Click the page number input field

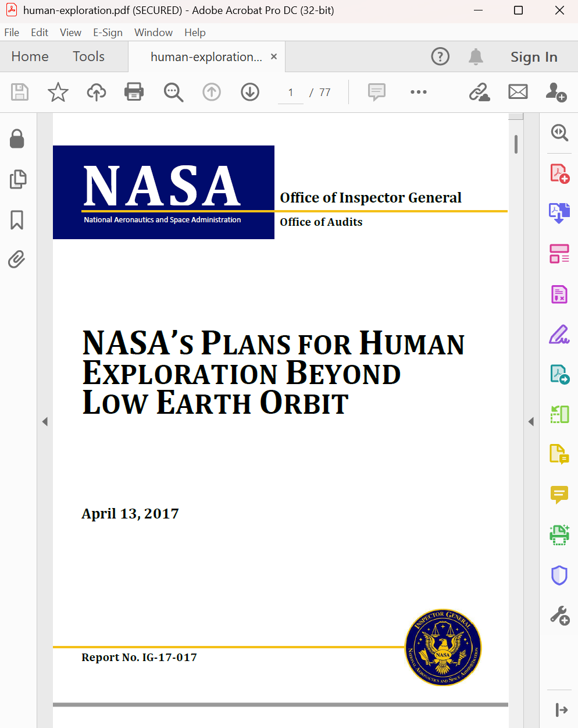point(291,93)
